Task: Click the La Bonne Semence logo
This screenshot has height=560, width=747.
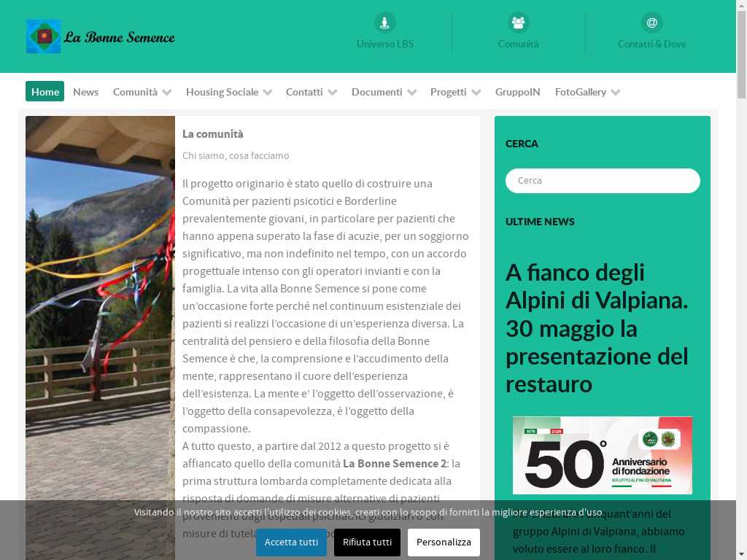Action: (101, 36)
